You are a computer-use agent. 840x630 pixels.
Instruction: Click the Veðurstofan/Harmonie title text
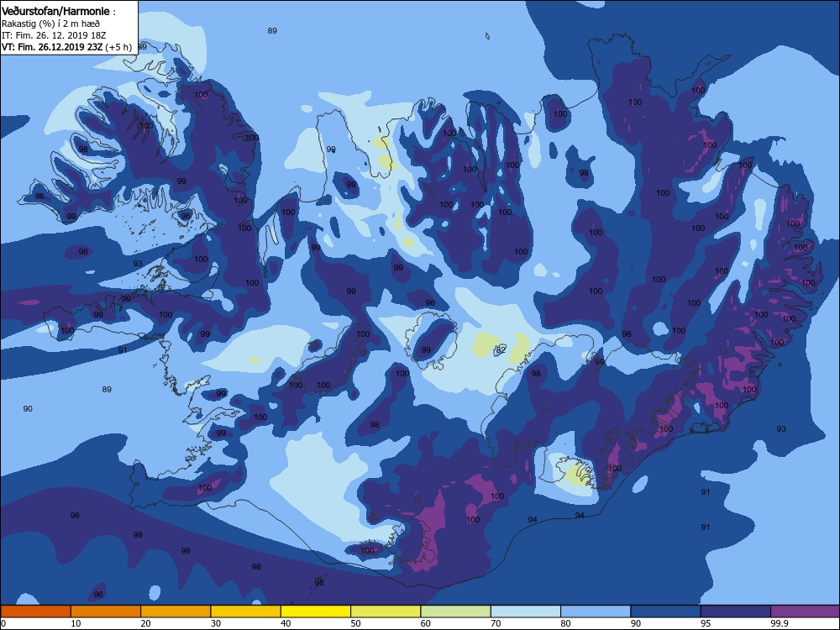tap(55, 11)
